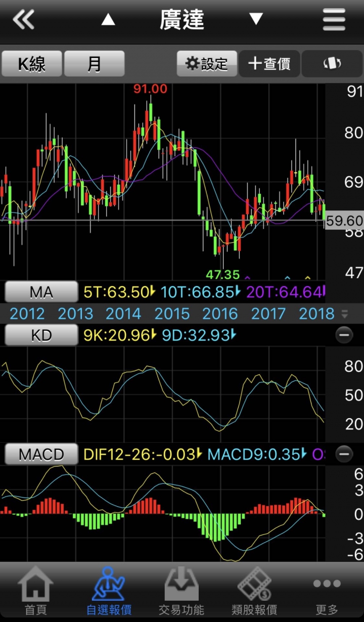The width and height of the screenshot is (364, 622).
Task: Select year 2014 on the time axis
Action: (x=123, y=314)
